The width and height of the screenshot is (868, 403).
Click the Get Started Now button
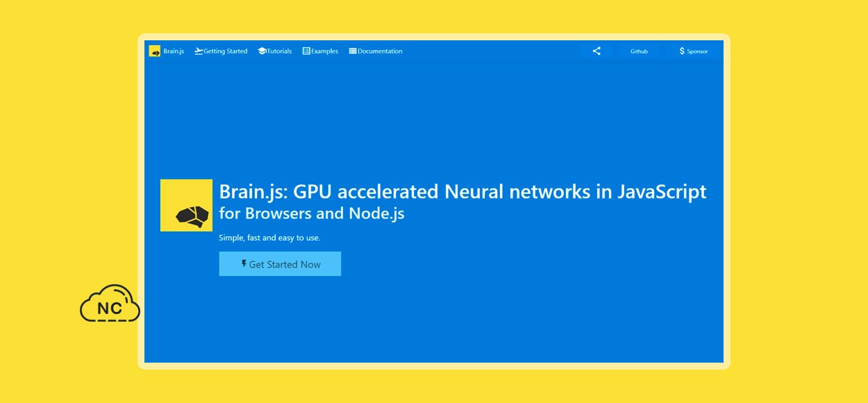(x=280, y=264)
